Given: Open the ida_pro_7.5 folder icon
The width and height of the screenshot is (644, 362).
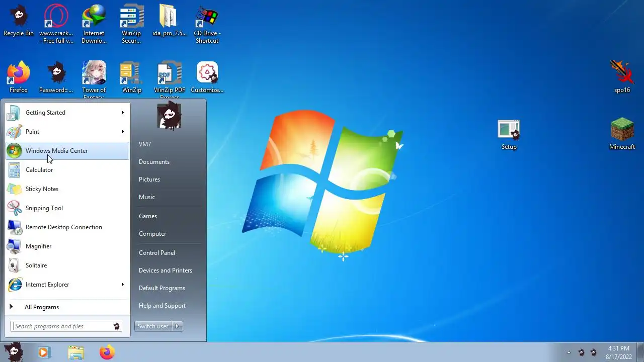Looking at the screenshot, I should (x=170, y=21).
